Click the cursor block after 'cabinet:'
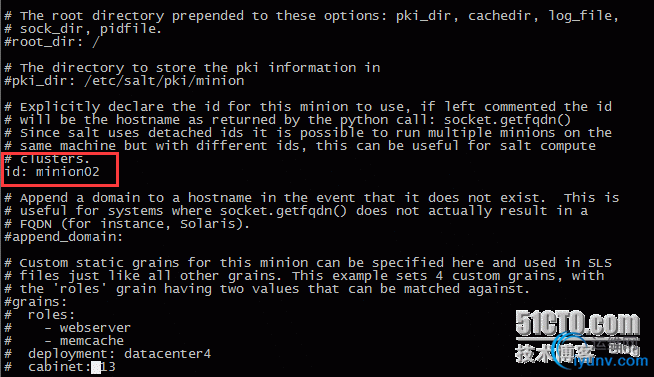This screenshot has width=654, height=377. click(x=96, y=367)
